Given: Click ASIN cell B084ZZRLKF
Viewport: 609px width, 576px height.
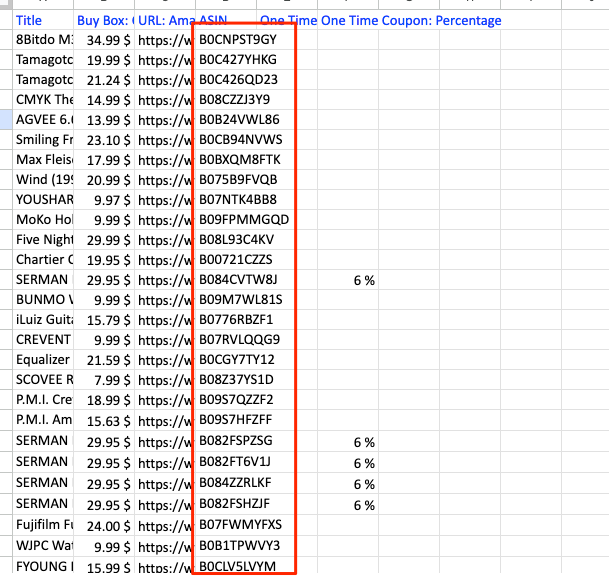Looking at the screenshot, I should 226,483.
